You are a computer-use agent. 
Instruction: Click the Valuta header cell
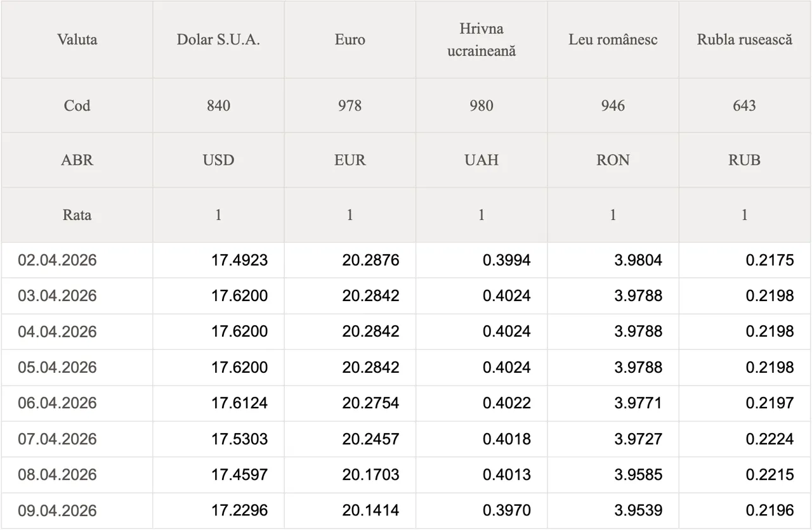(77, 39)
